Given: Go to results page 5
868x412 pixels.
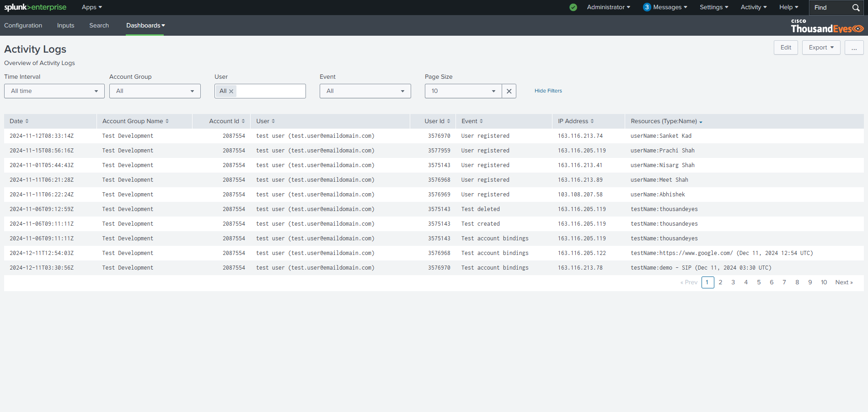Looking at the screenshot, I should coord(759,282).
